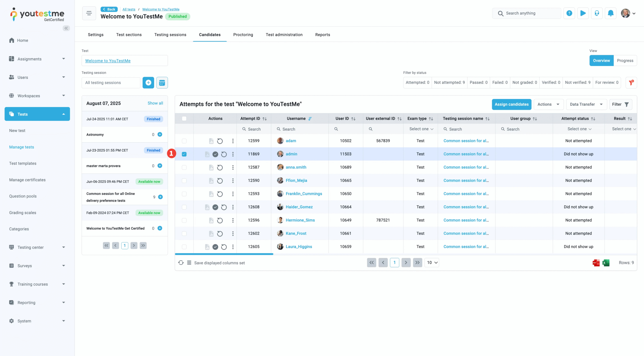Switch view to Progress
Viewport: 644px width, 356px height.
[625, 60]
